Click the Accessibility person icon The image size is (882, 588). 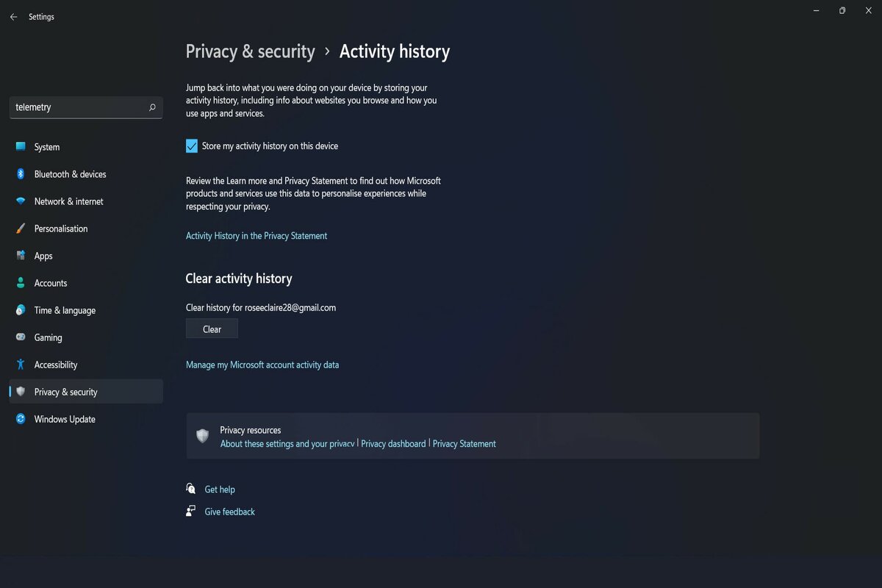[x=21, y=365]
